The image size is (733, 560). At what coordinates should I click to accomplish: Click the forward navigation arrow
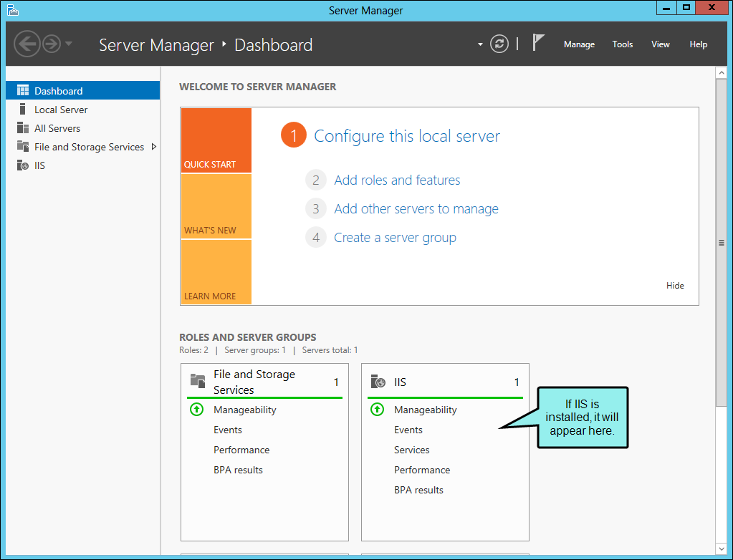(52, 44)
